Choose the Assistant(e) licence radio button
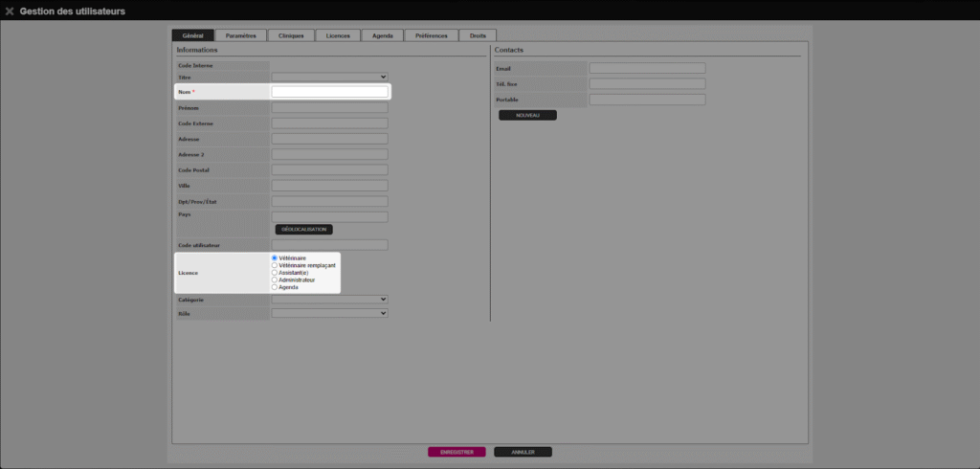The height and width of the screenshot is (469, 980). 276,273
